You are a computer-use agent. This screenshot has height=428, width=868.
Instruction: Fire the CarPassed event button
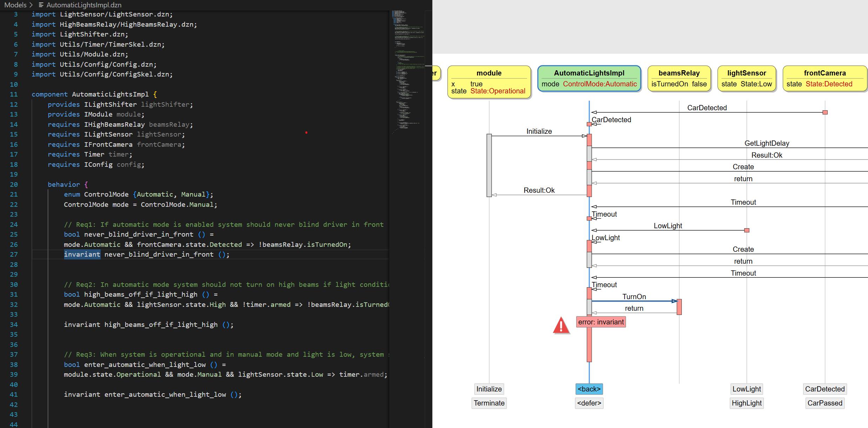tap(825, 403)
